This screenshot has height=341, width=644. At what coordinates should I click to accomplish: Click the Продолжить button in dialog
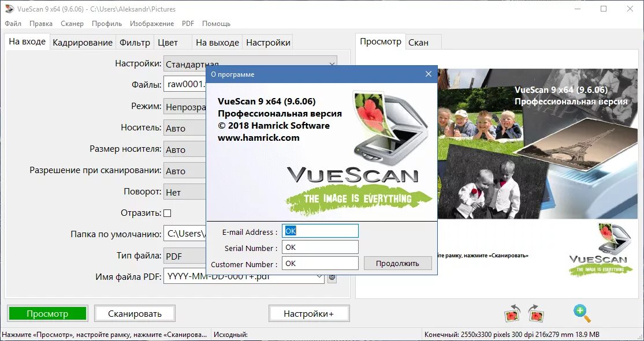tap(397, 264)
